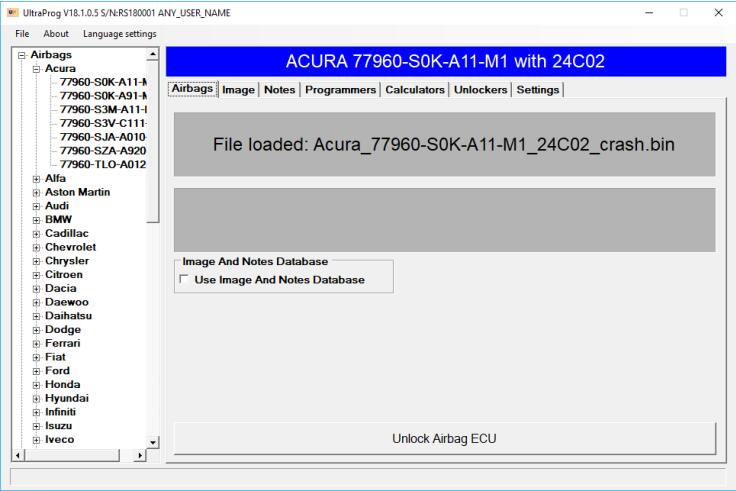Viewport: 736px width, 491px height.
Task: Select the 77960-TLO-A012 tree entry
Action: 103,164
